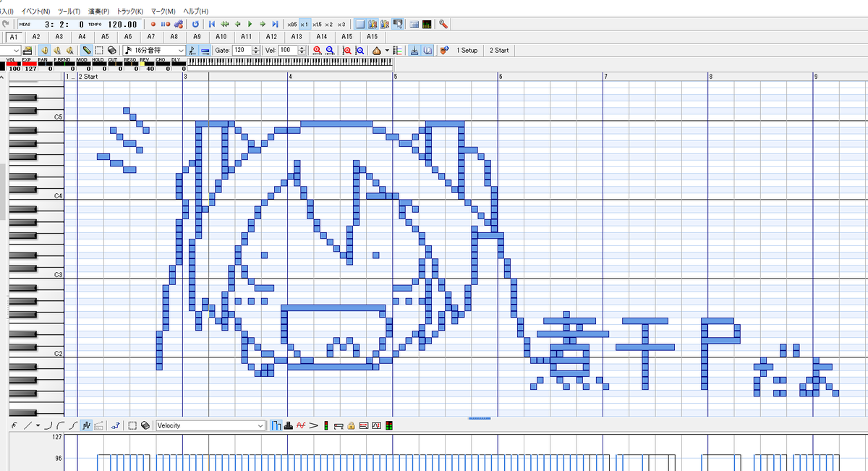Image resolution: width=868 pixels, height=471 pixels.
Task: Switch to track tab A2
Action: [36, 36]
